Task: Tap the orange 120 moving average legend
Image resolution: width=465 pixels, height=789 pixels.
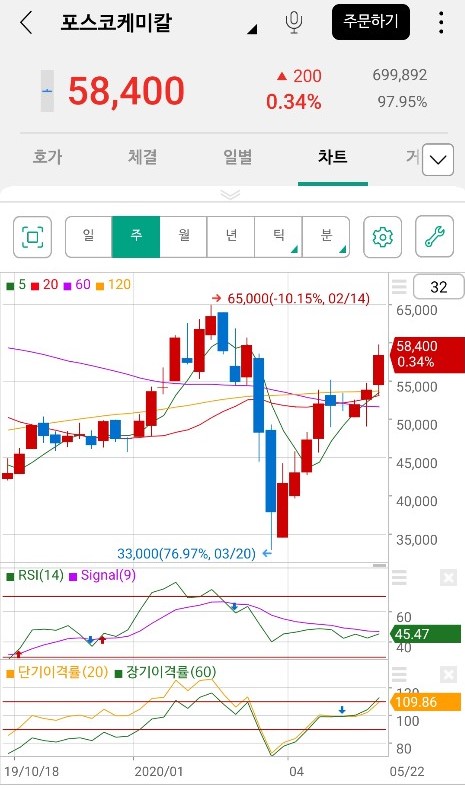Action: tap(113, 285)
